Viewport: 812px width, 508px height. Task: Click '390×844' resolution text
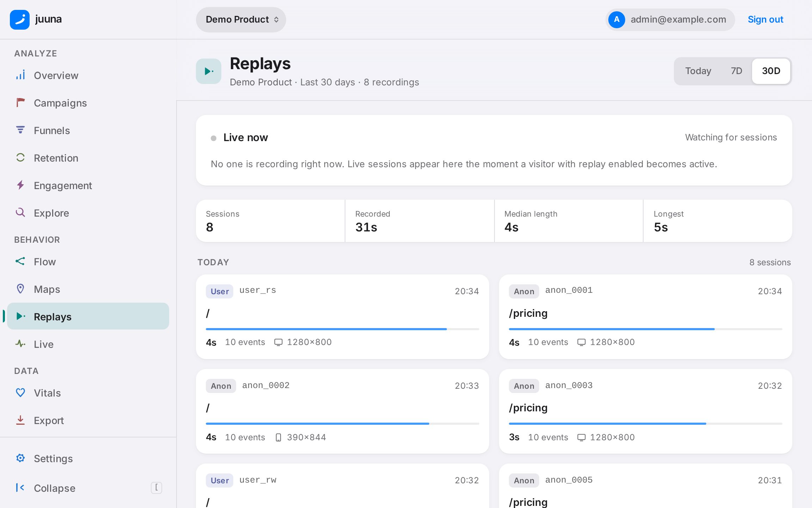tap(306, 437)
